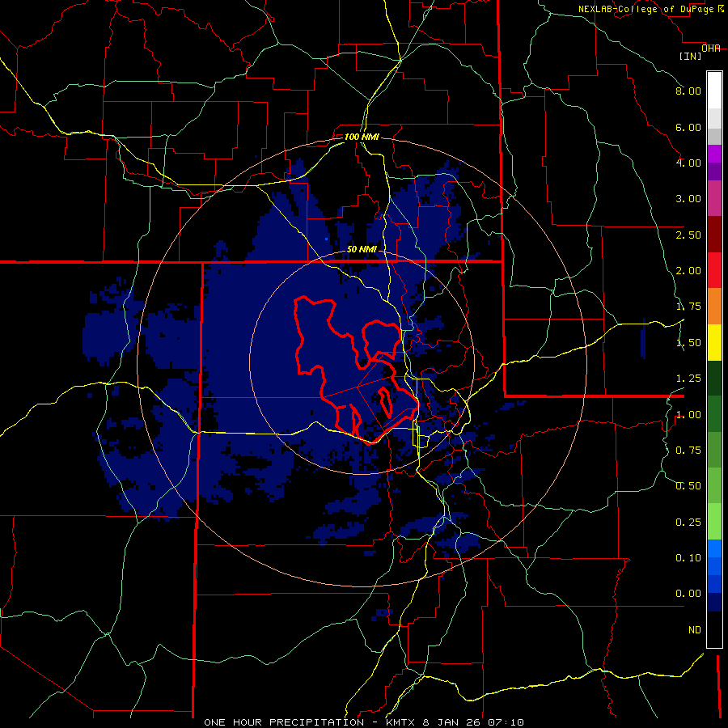Click the '0.25' legend value
The width and height of the screenshot is (728, 728).
(x=688, y=523)
